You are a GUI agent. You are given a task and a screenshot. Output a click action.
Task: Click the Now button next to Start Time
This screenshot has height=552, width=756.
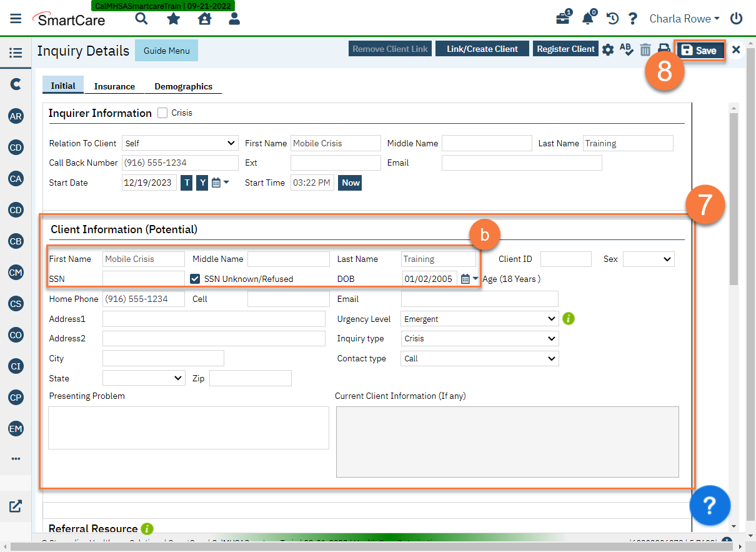click(x=349, y=183)
